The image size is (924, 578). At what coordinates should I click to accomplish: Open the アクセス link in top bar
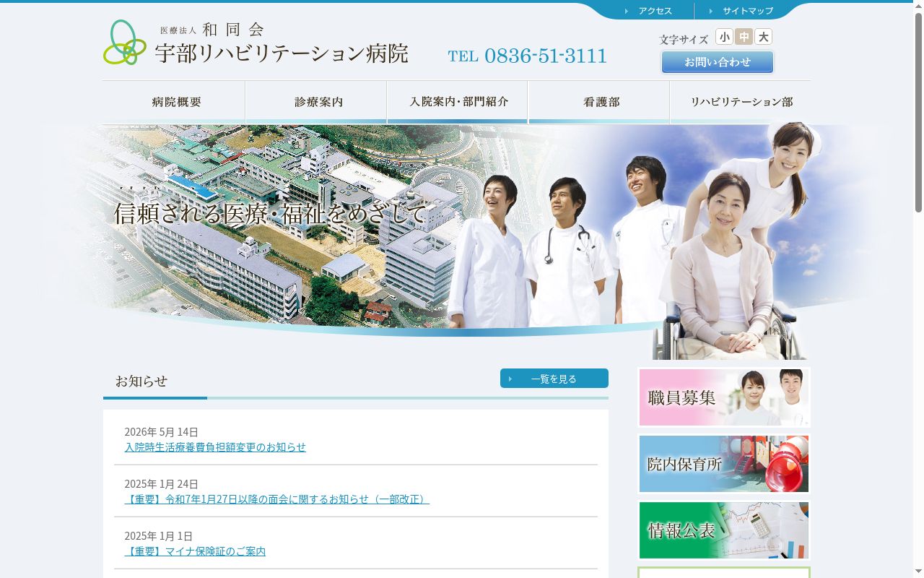(655, 11)
